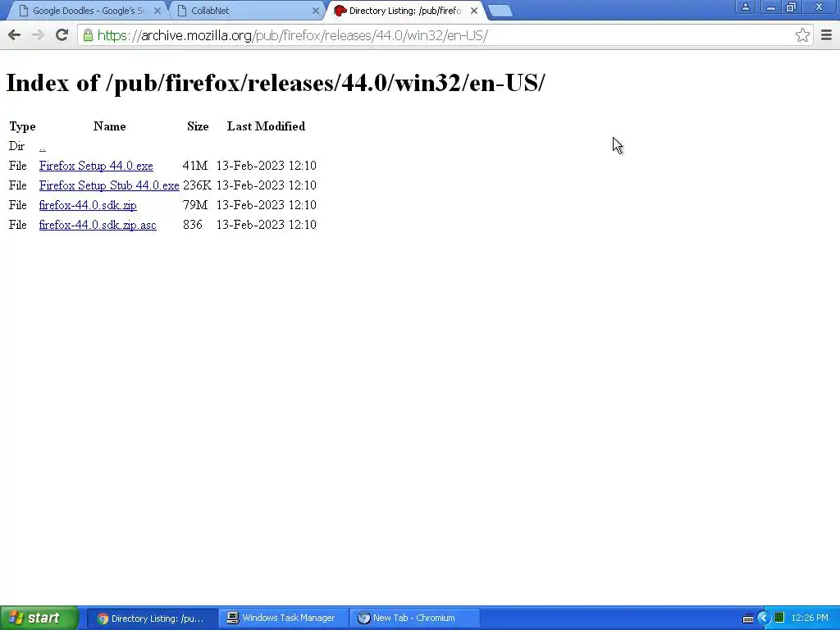The image size is (840, 630).
Task: Open the Chromium hamburger menu
Action: pos(826,35)
